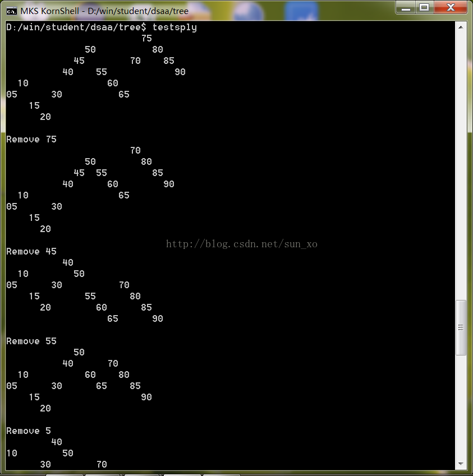Maximize the MKS KornShell window
This screenshot has width=473, height=476.
pyautogui.click(x=424, y=8)
